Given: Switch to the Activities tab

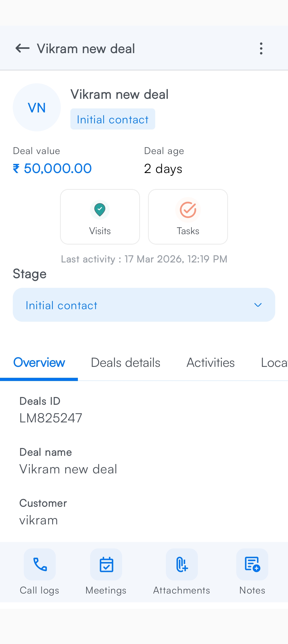Looking at the screenshot, I should [x=211, y=363].
